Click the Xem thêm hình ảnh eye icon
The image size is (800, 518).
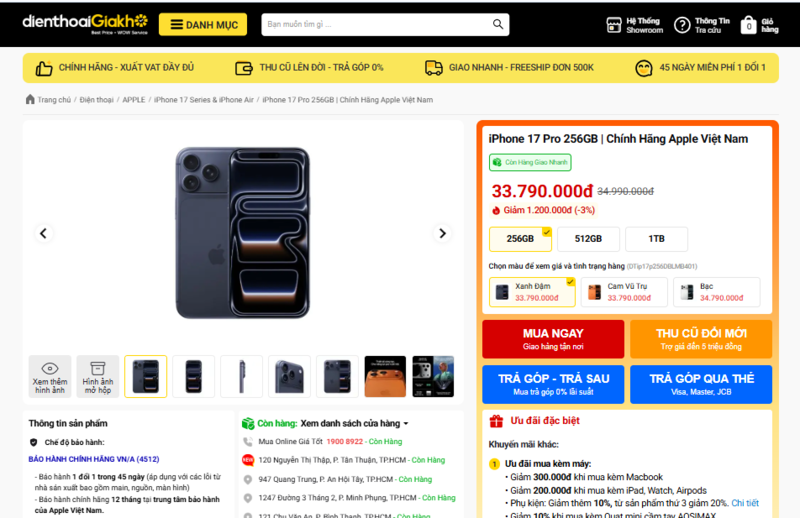click(50, 369)
